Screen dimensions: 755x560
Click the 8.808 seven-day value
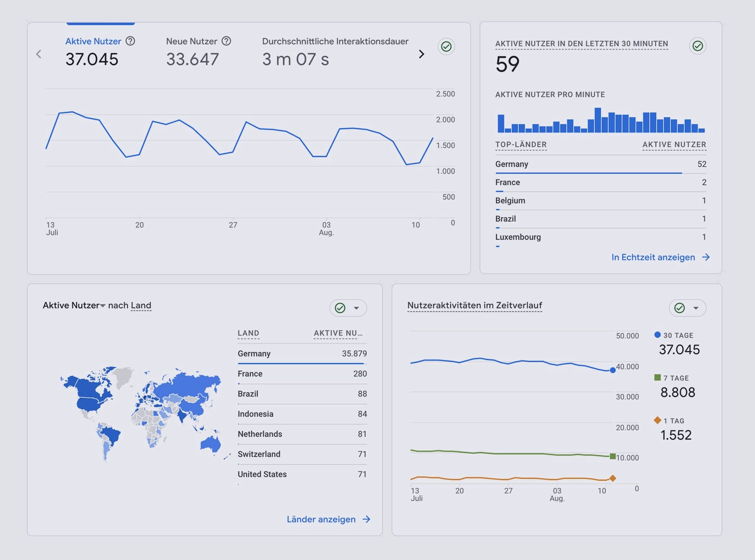tap(678, 392)
